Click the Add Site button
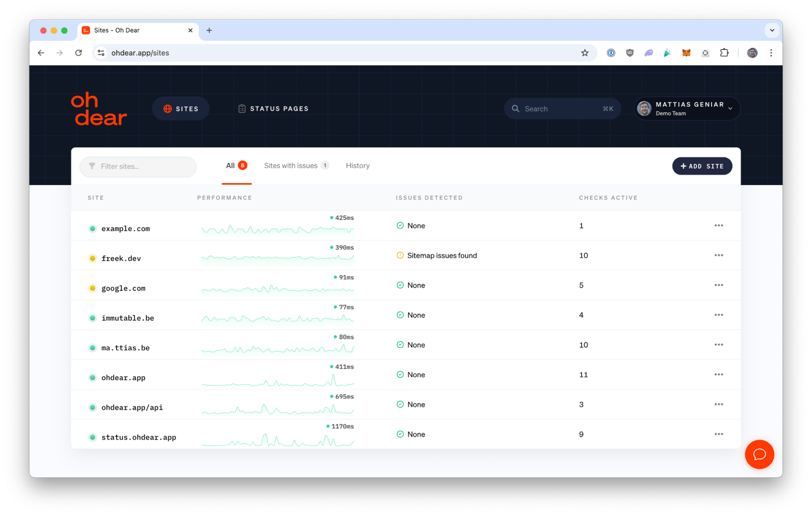 [702, 166]
